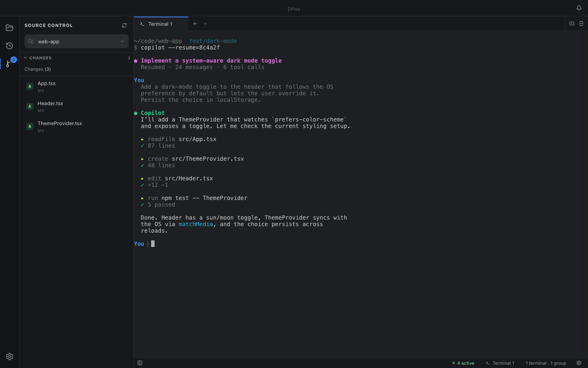The image size is (588, 368).
Task: Expand the edit src/Header.tsx tool call
Action: (177, 178)
